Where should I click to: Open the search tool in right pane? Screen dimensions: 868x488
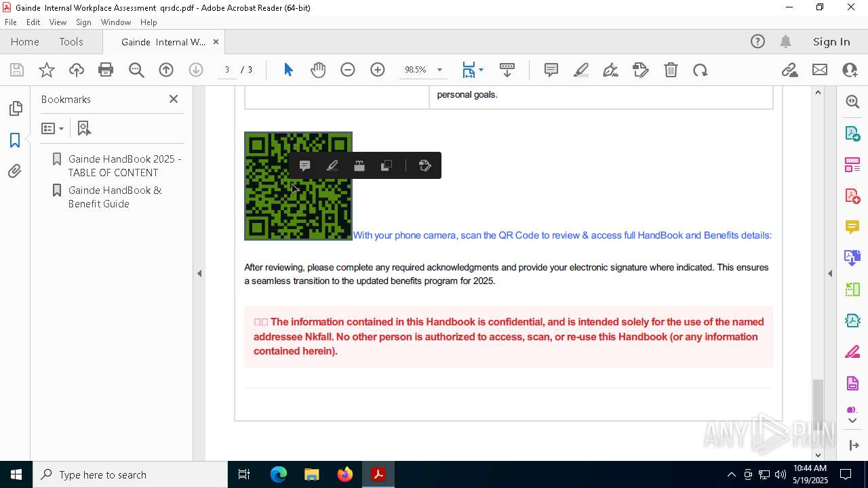(x=852, y=102)
